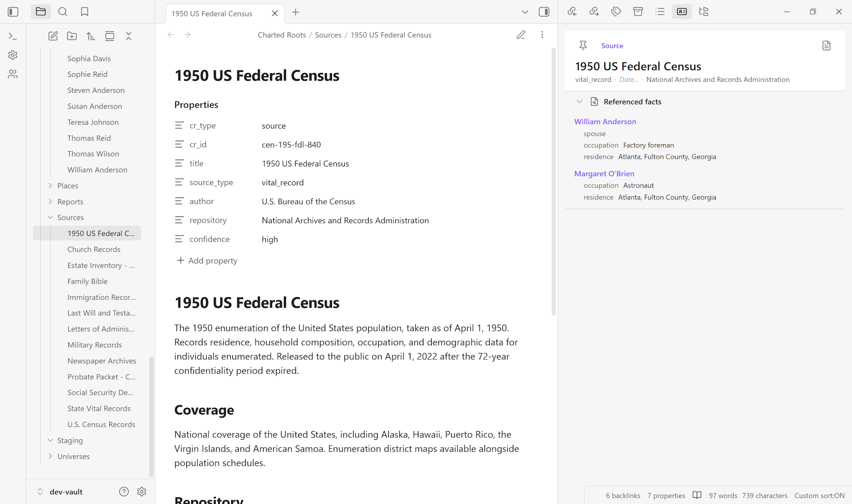
Task: Toggle Custom sort:ON in status bar
Action: point(819,496)
